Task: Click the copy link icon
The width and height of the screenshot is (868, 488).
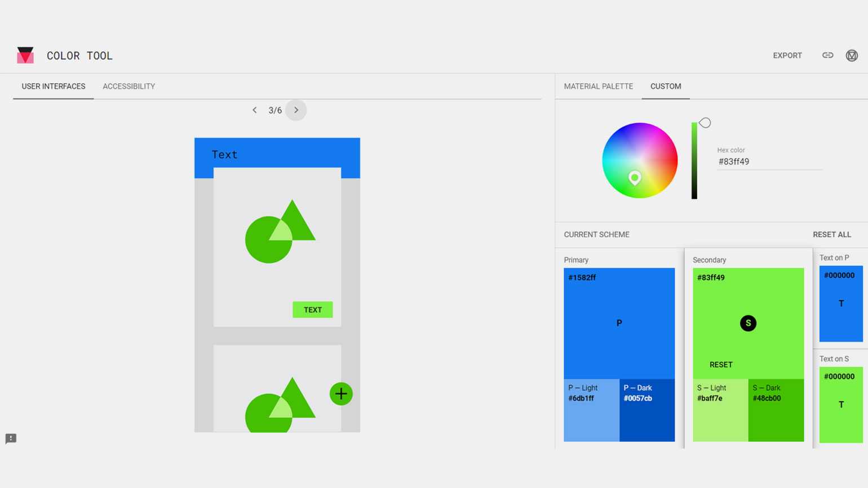Action: [x=827, y=55]
